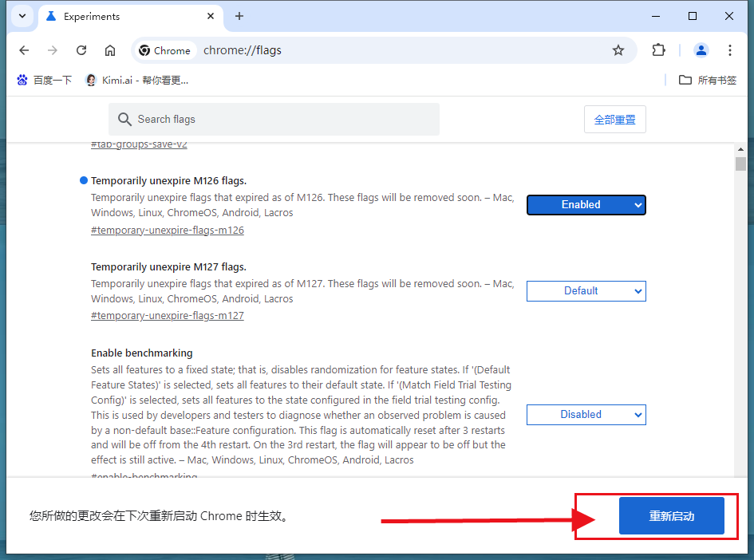Click scrollbar up arrow
The image size is (754, 560).
(x=740, y=149)
